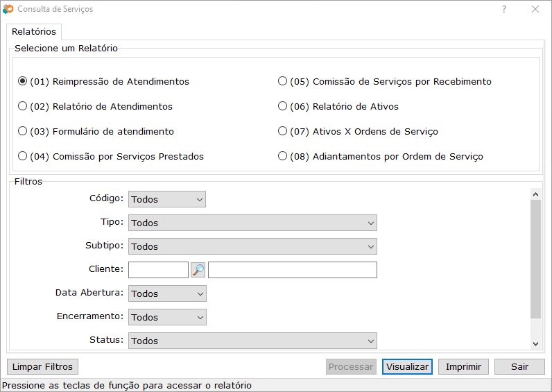The width and height of the screenshot is (552, 392).
Task: Open the Subtipo dropdown list
Action: tap(252, 246)
